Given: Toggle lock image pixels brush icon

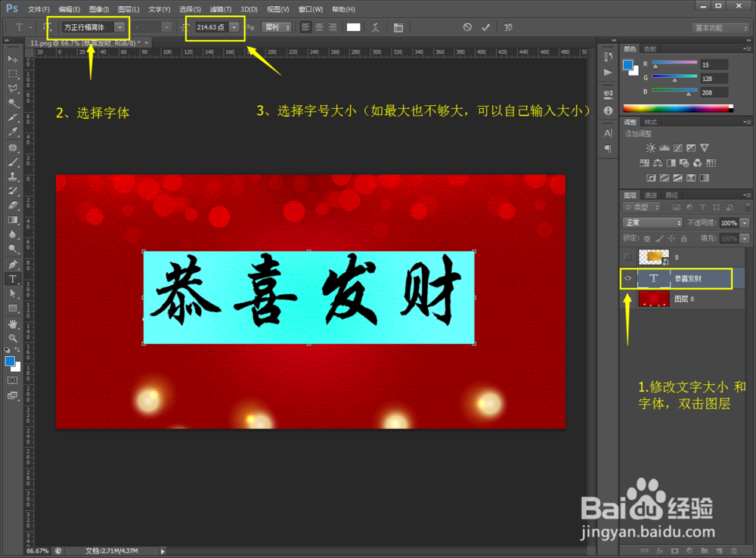Looking at the screenshot, I should pos(659,238).
